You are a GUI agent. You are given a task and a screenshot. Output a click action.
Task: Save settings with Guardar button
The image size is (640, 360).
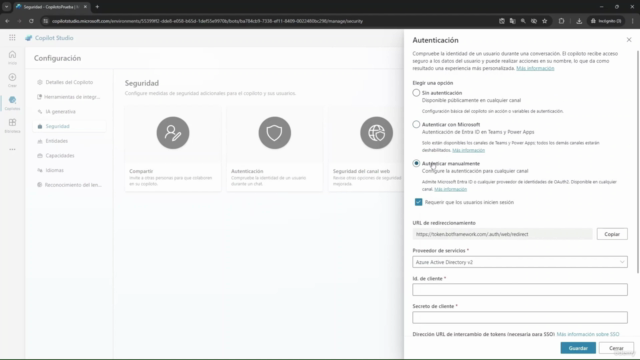578,348
